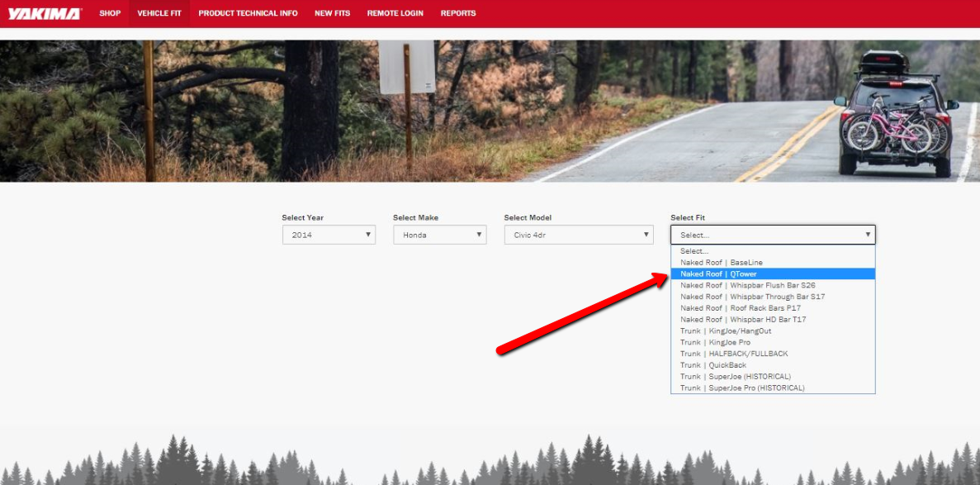Select Naked Roof | QTower option
This screenshot has height=485, width=980.
[x=773, y=273]
